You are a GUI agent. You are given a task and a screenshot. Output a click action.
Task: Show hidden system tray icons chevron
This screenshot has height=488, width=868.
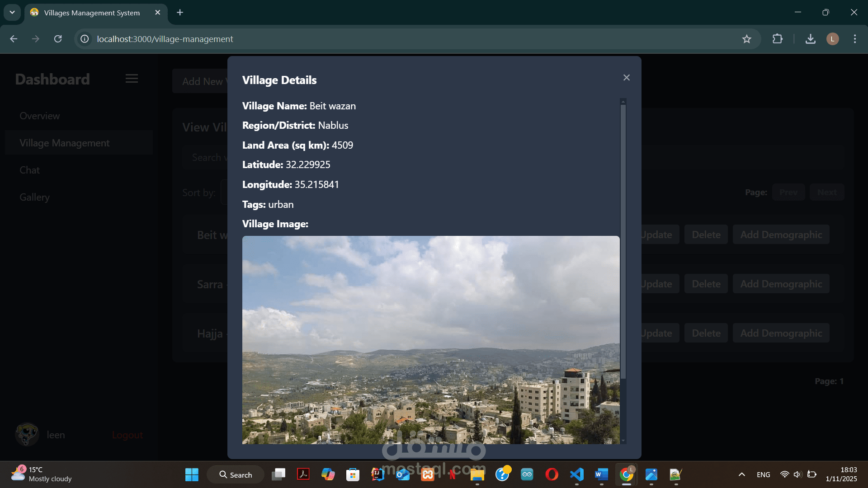[x=741, y=474]
